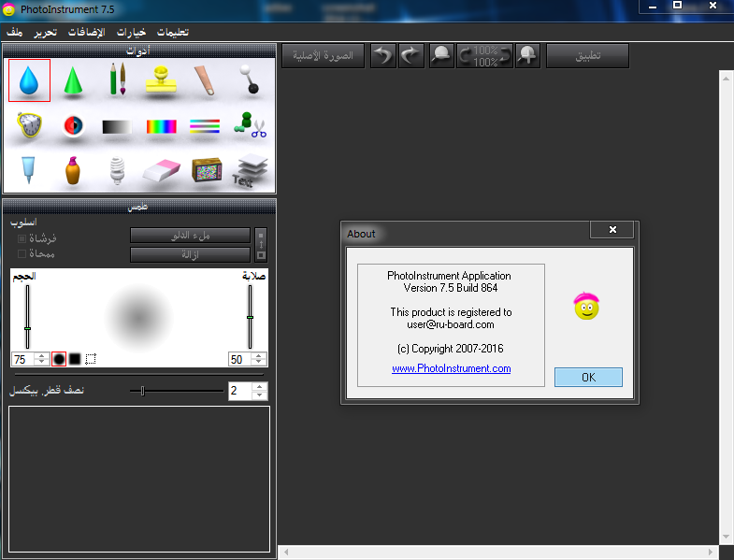Choose the square brush shape

tap(75, 359)
